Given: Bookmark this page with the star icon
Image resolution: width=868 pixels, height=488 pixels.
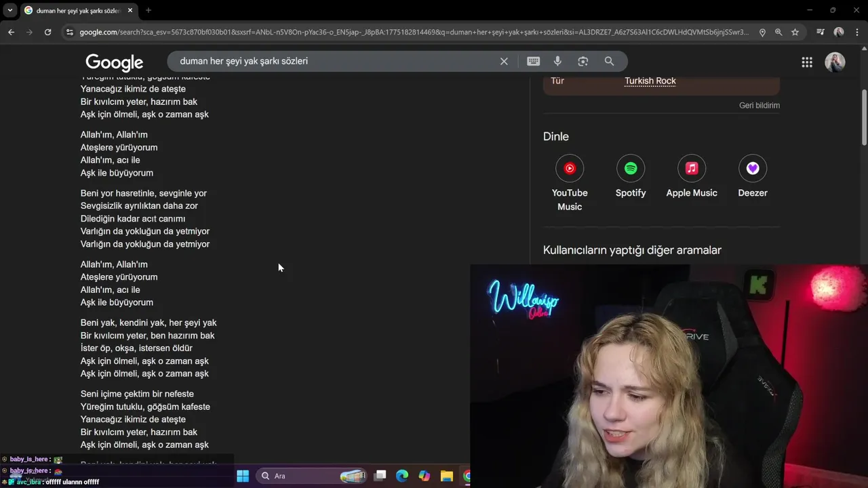Looking at the screenshot, I should pos(795,32).
